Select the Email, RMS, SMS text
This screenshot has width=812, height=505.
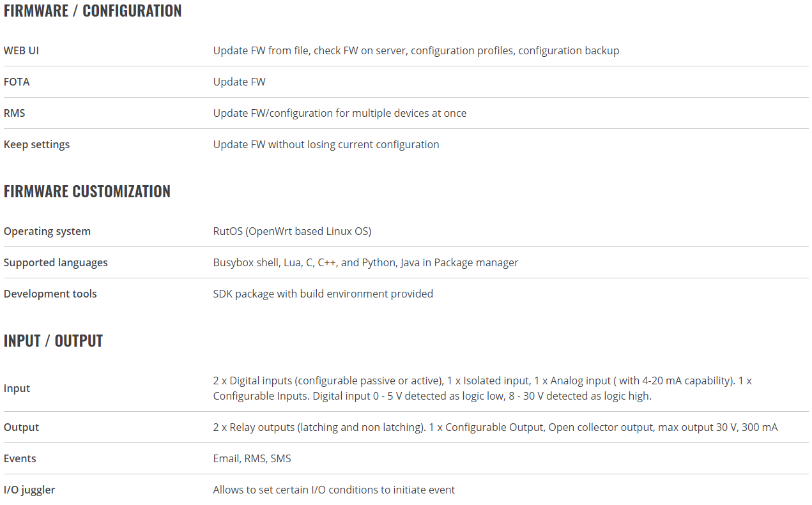[252, 458]
